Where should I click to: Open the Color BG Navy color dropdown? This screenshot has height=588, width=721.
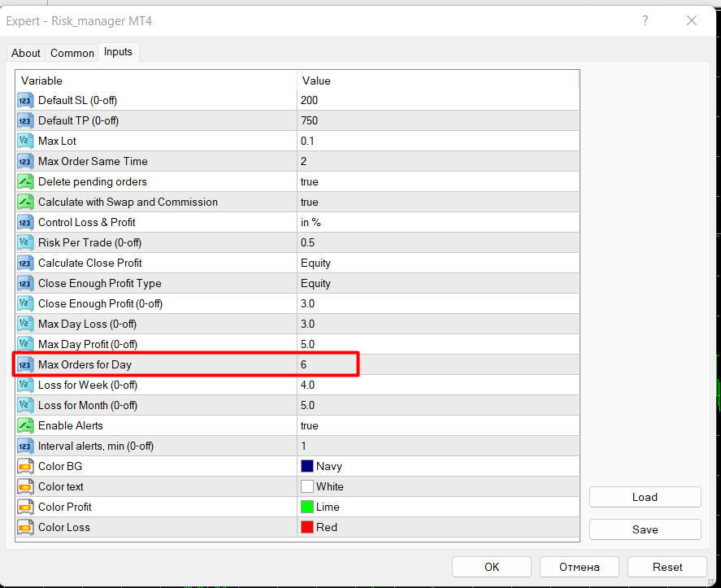tap(438, 466)
